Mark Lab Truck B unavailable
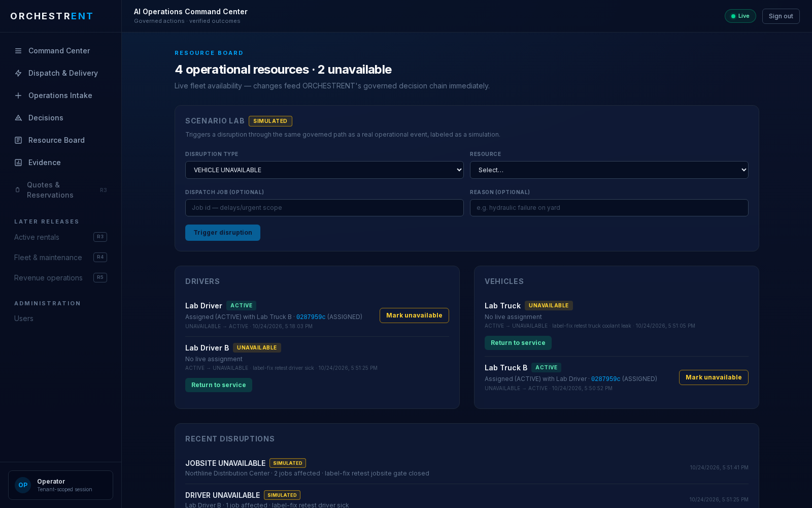The image size is (812, 508). click(714, 377)
